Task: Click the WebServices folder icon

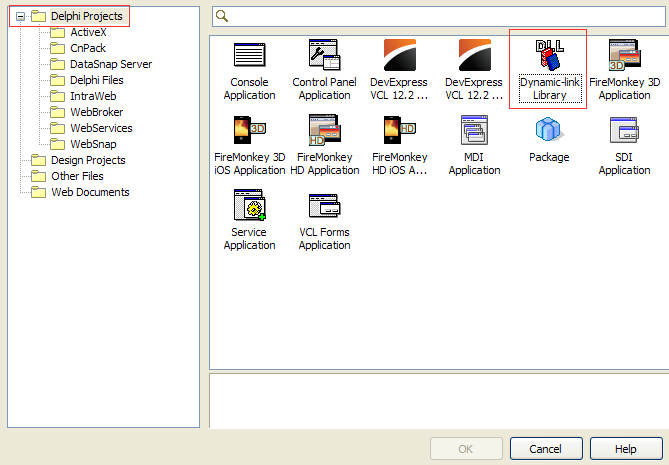Action: (57, 128)
